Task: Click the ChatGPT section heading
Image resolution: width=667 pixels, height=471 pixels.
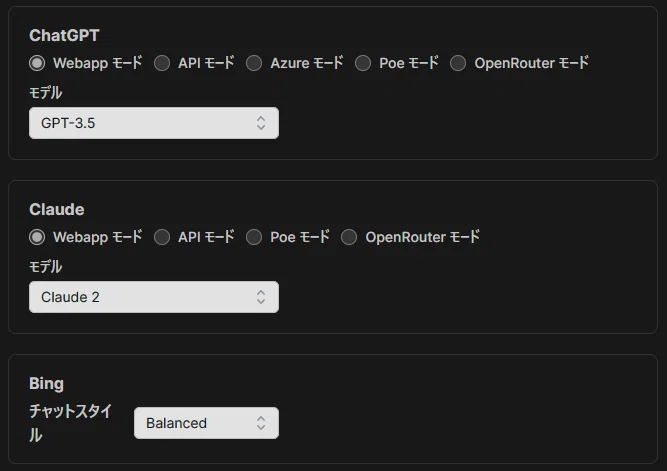Action: point(64,35)
